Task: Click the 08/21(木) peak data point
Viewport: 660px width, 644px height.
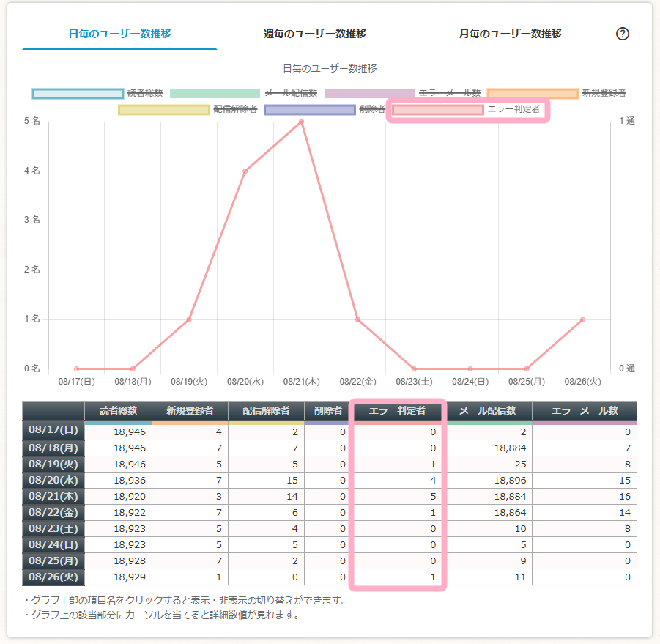Action: (x=301, y=122)
